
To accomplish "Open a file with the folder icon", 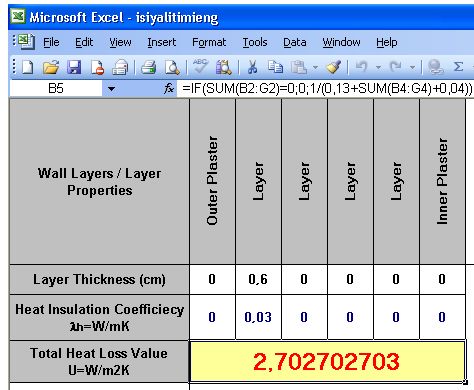I will [51, 67].
